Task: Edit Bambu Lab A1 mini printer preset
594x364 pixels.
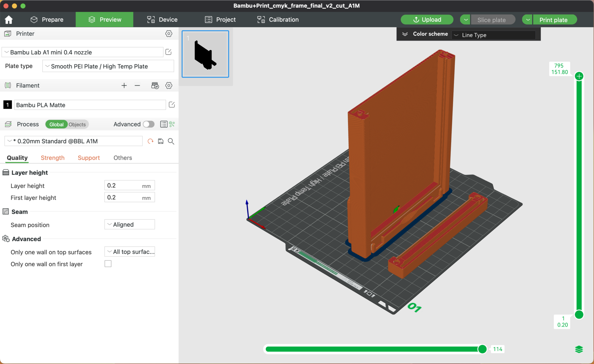Action: pyautogui.click(x=169, y=52)
